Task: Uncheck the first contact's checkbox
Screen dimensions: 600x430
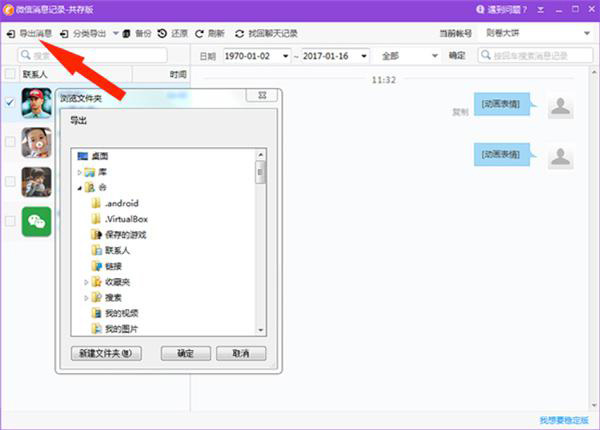Action: coord(10,102)
